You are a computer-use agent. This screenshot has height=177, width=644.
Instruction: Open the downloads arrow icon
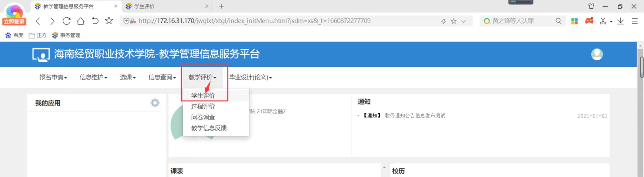pos(621,21)
